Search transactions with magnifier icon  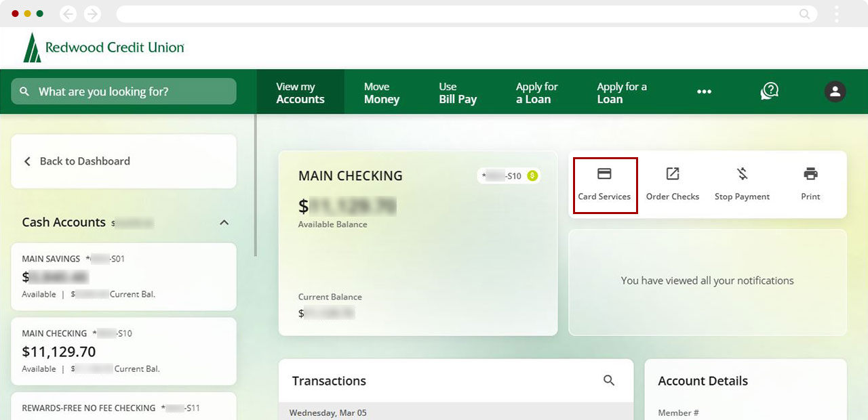[609, 381]
